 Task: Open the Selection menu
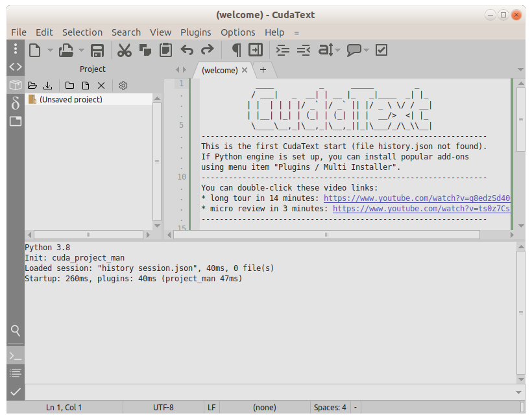click(82, 32)
